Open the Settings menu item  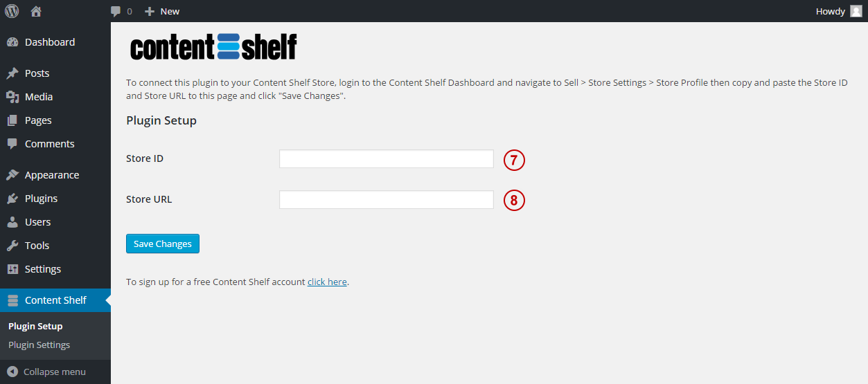click(55, 269)
